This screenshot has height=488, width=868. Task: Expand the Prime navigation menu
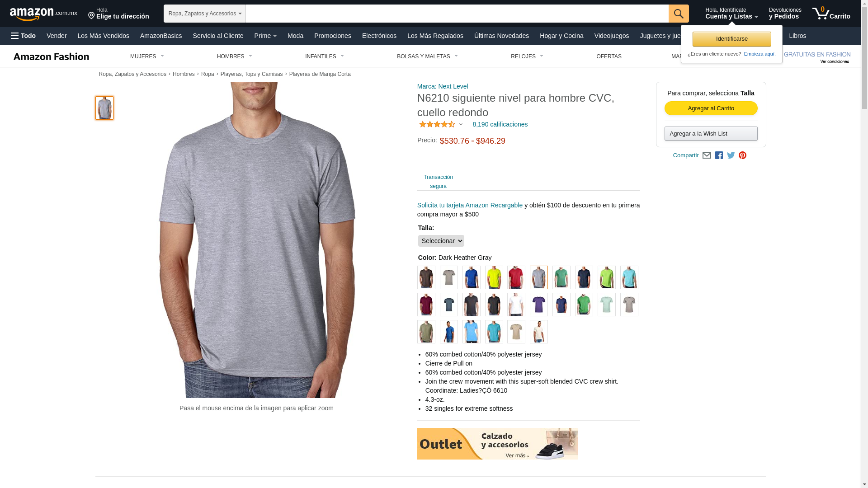(x=265, y=36)
